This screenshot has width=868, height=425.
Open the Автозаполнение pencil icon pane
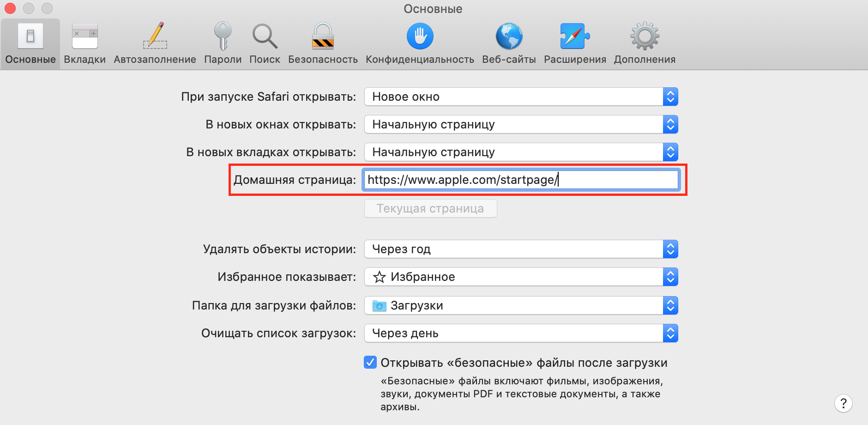point(155,36)
